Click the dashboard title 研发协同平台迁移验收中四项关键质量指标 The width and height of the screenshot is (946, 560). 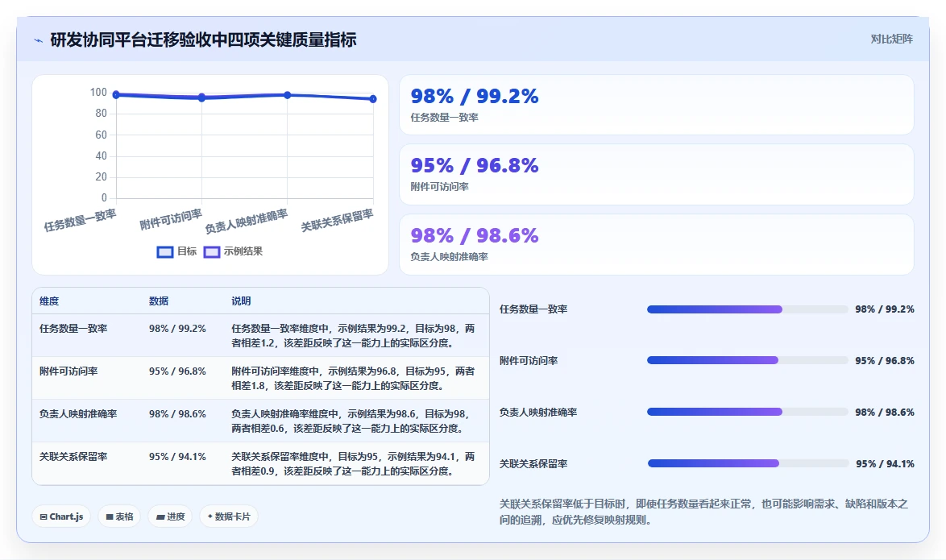(x=203, y=39)
